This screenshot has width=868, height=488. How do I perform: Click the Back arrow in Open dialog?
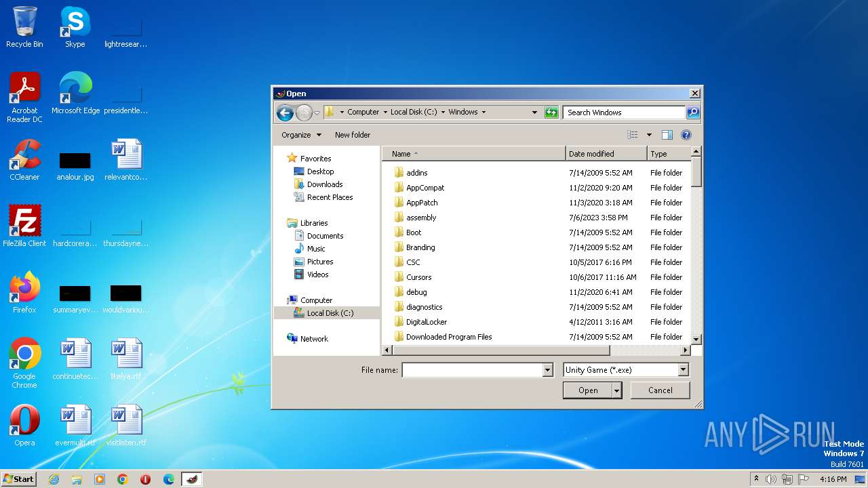(x=285, y=113)
